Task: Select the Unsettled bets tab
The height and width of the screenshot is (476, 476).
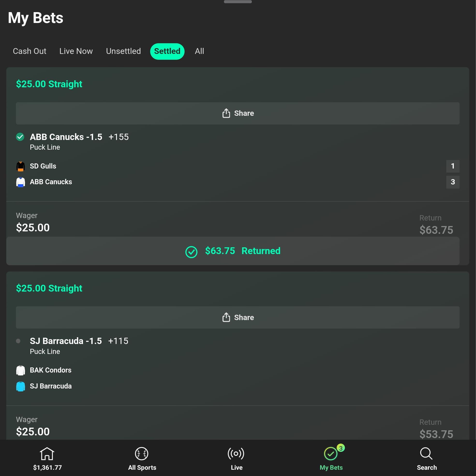Action: point(123,51)
